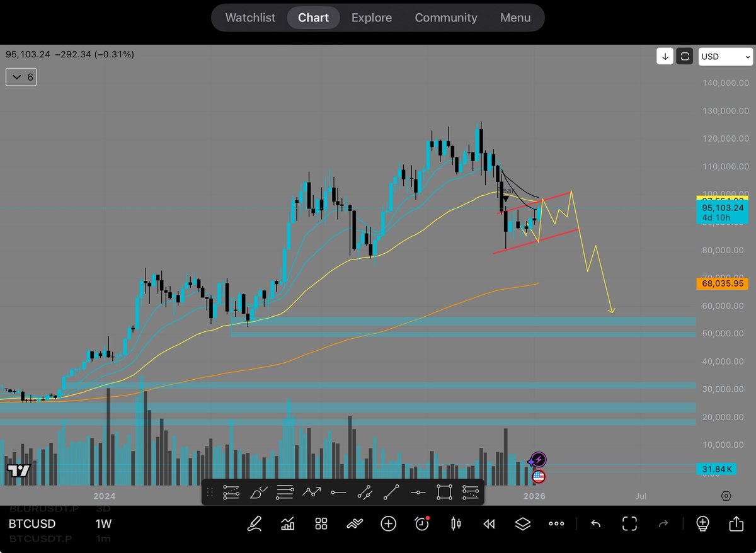
Task: Publish idea with lightbulb icon
Action: tap(702, 523)
